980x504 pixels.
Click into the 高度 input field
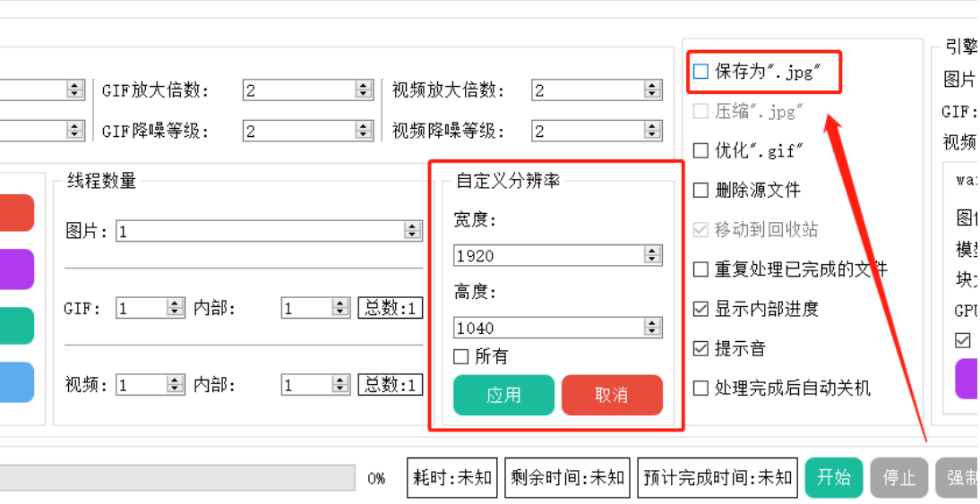(x=548, y=328)
